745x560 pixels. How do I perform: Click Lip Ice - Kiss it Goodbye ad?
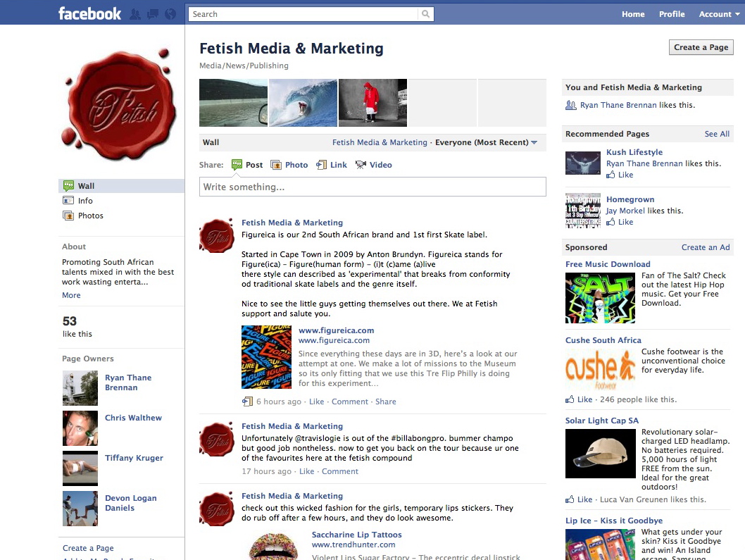pos(614,521)
